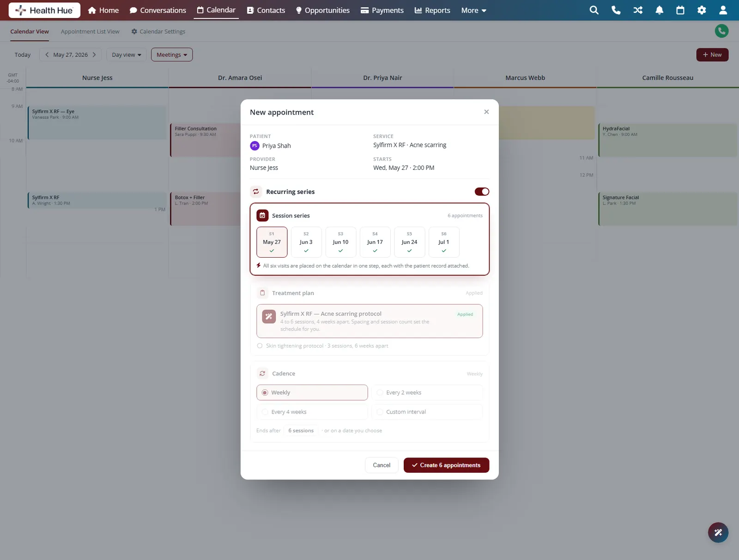This screenshot has width=739, height=560.
Task: Open the calendar icon in top-right navbar
Action: pyautogui.click(x=680, y=10)
